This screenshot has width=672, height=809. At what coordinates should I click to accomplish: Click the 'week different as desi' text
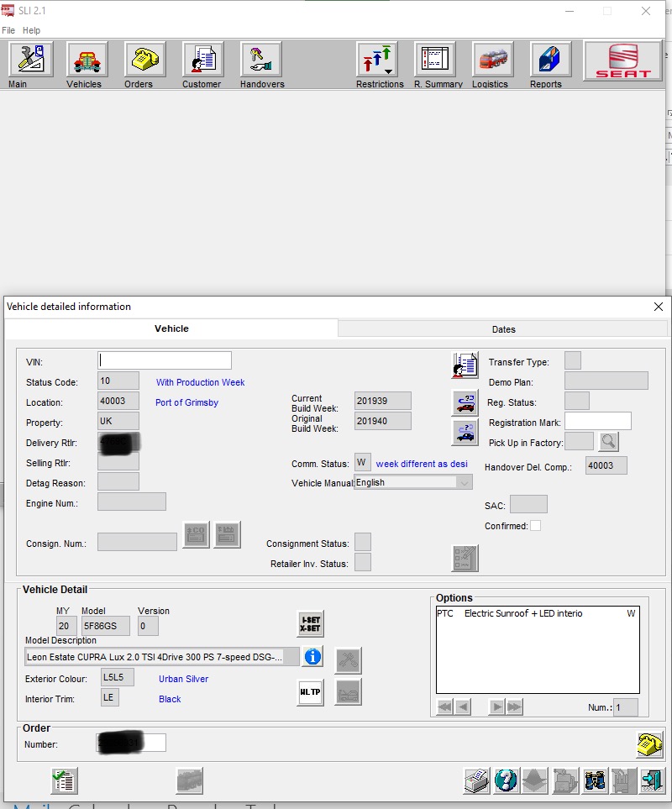(422, 464)
